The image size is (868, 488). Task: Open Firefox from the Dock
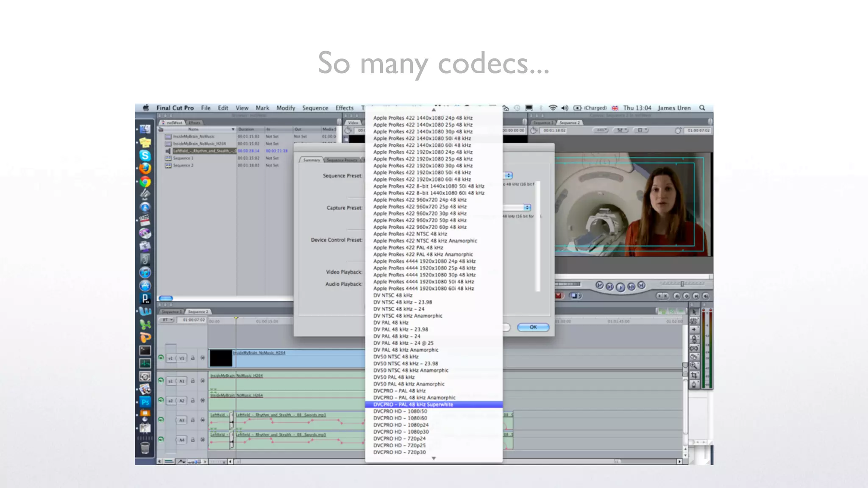tap(145, 169)
